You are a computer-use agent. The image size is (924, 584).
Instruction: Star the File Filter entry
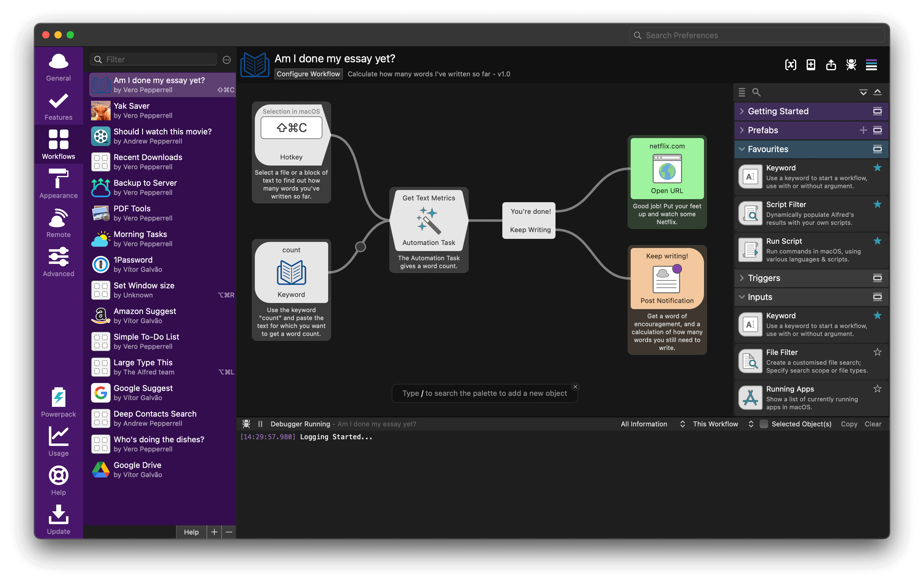pos(878,352)
